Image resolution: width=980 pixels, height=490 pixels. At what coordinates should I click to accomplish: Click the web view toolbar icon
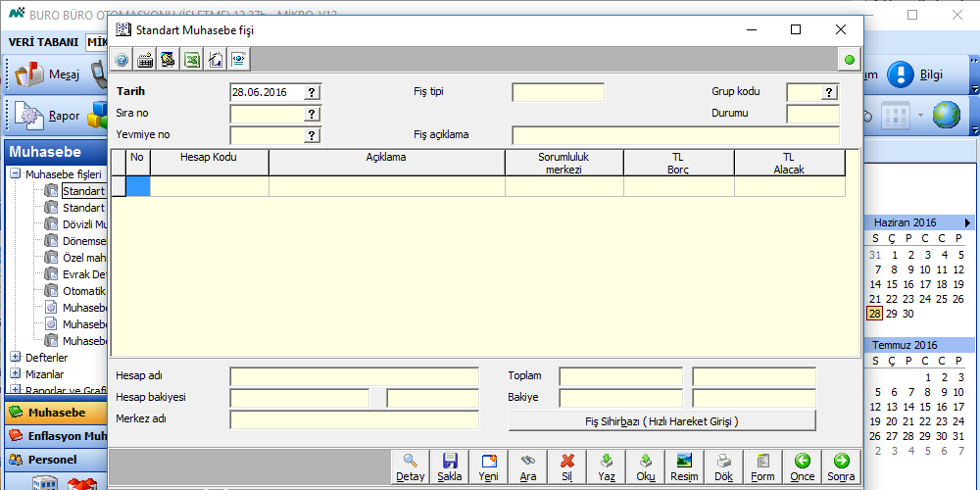[x=239, y=60]
